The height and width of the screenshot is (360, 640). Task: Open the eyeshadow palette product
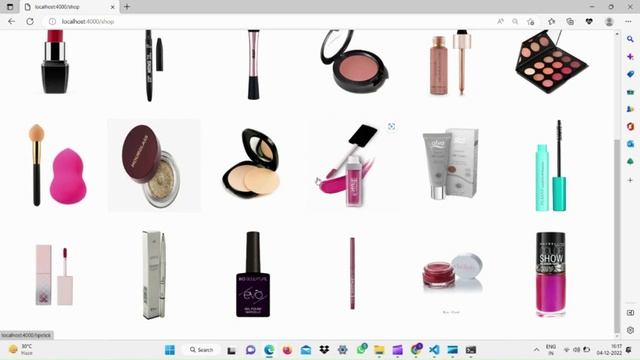coord(551,61)
